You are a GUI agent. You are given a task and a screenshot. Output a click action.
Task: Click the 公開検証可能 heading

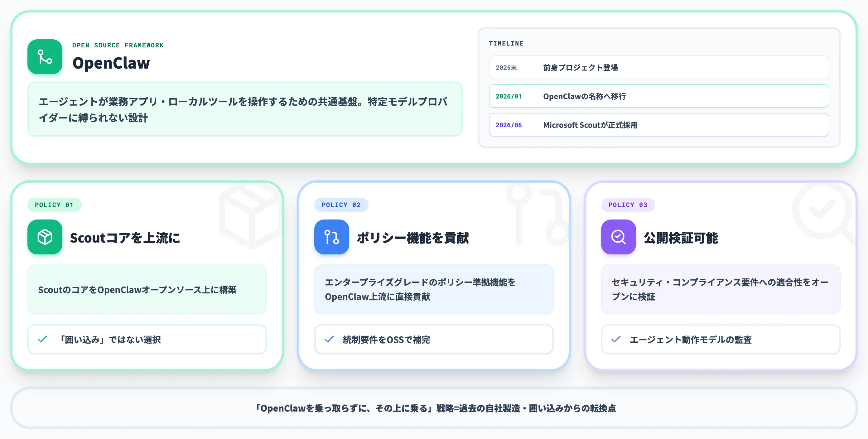(681, 238)
